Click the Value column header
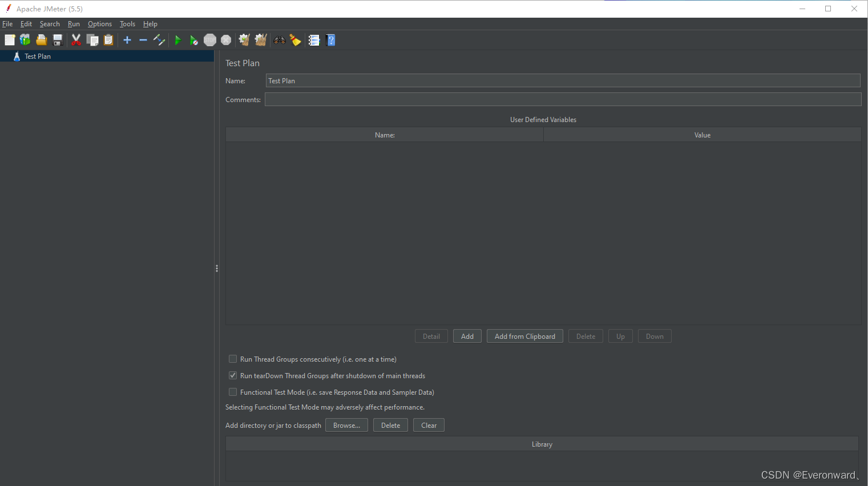The width and height of the screenshot is (868, 486). coord(703,135)
